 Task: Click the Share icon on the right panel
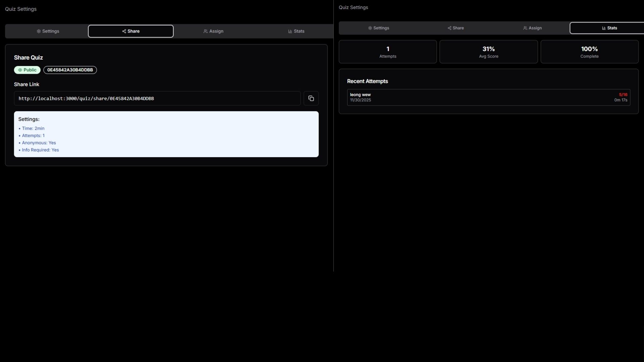point(449,28)
